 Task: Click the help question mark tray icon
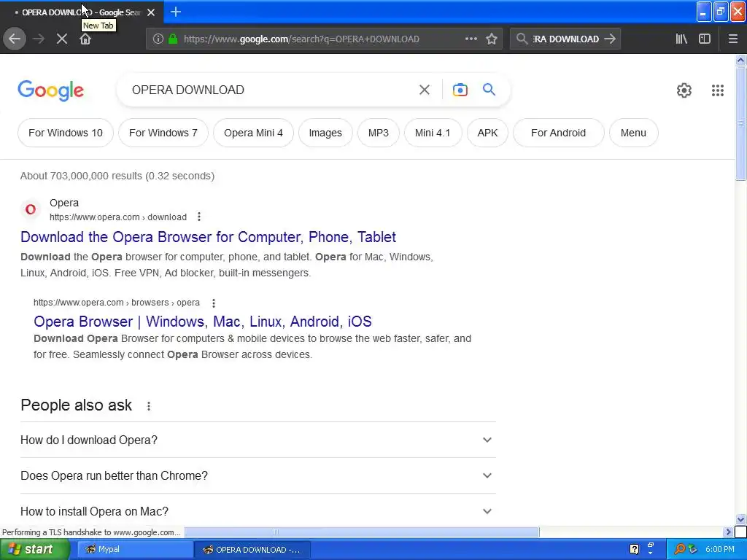point(634,550)
